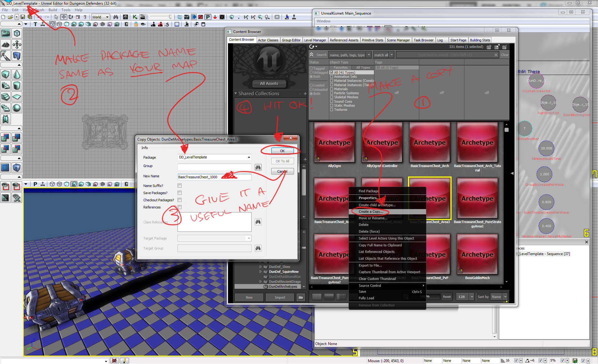Open the Kismet editor toolbar icon
Image resolution: width=598 pixels, height=364 pixels.
[x=135, y=17]
